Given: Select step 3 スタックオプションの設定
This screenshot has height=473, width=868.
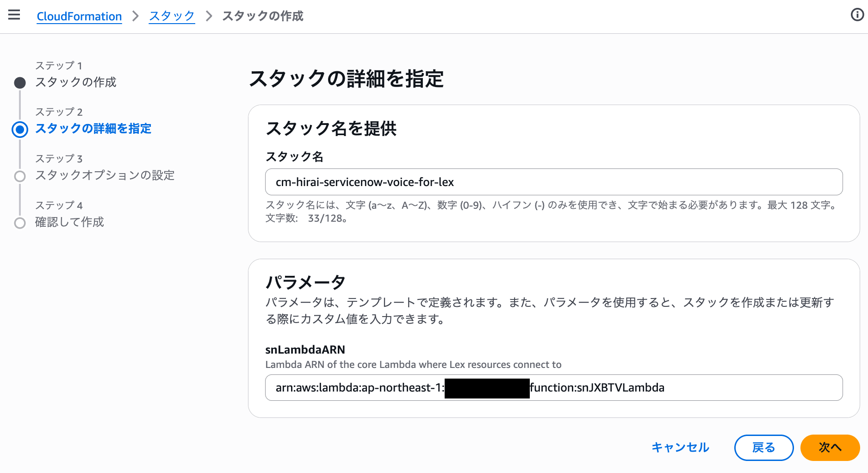Looking at the screenshot, I should 105,175.
